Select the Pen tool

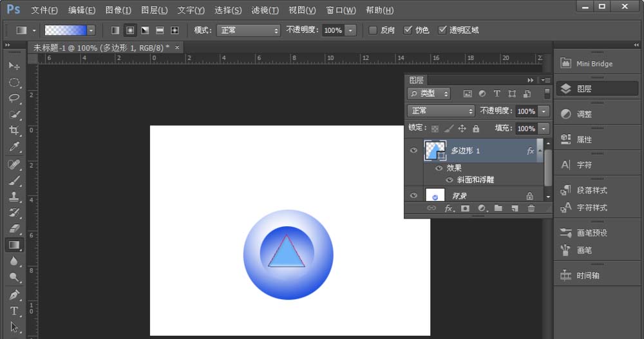click(x=14, y=295)
